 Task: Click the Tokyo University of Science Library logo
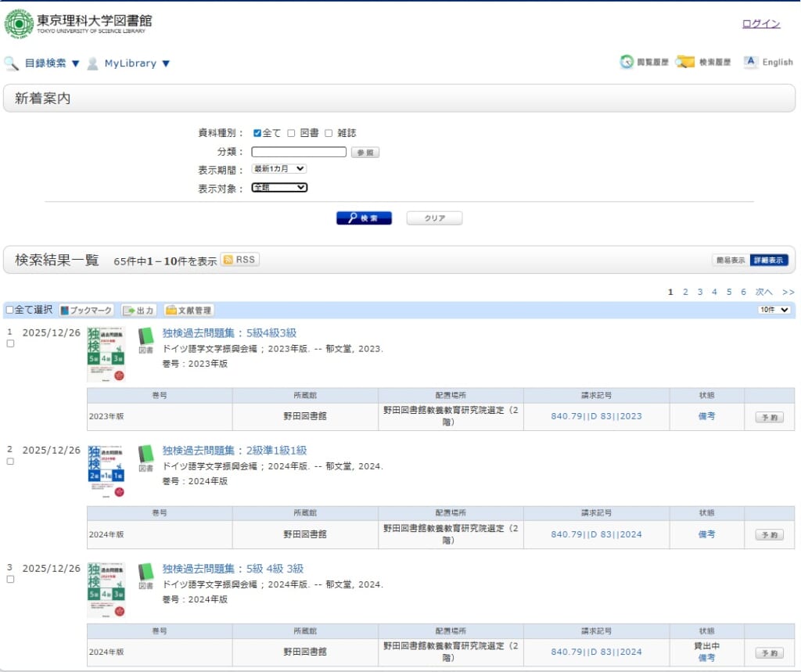click(78, 23)
